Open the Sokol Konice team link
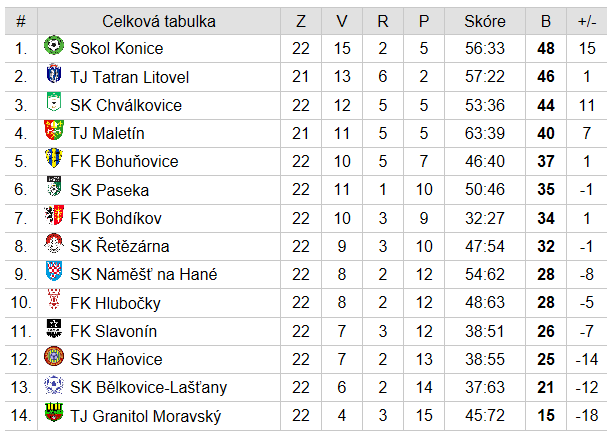 (x=117, y=49)
